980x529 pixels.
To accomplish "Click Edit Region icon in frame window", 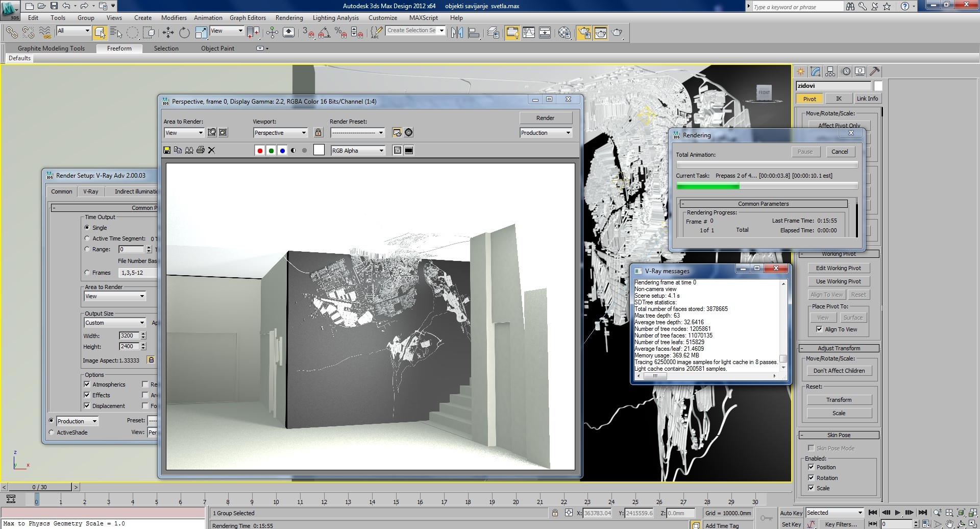I will (212, 132).
